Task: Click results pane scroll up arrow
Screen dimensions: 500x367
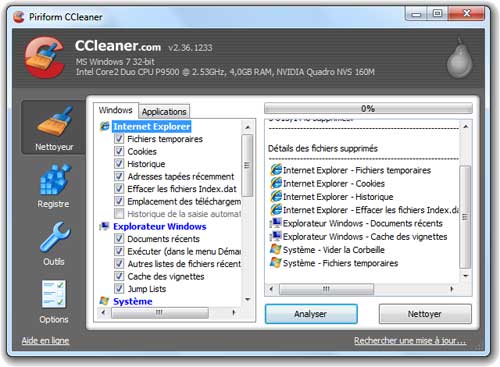Action: pos(466,127)
